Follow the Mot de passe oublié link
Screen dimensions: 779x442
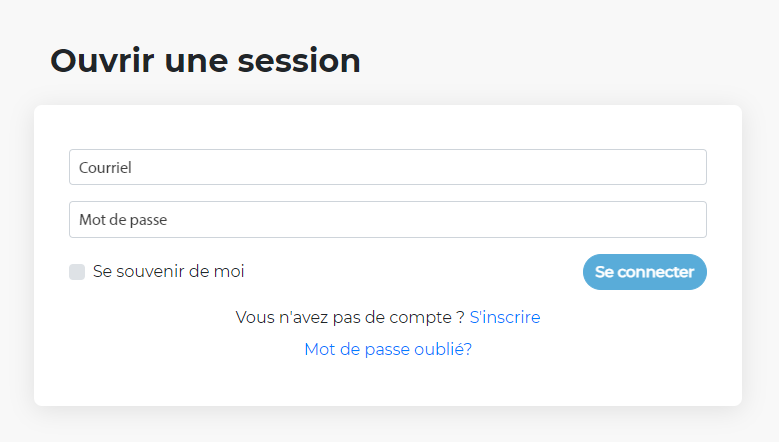(388, 349)
